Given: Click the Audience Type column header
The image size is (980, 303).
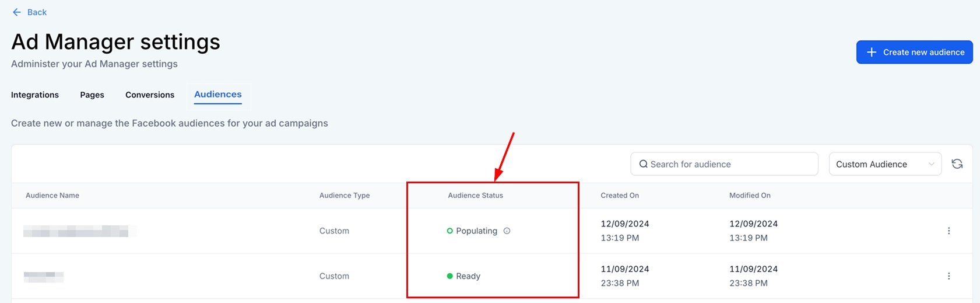Looking at the screenshot, I should [x=344, y=196].
